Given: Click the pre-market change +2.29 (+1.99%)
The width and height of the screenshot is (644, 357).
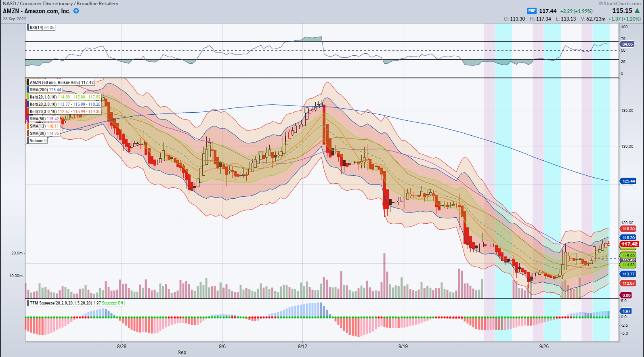Looking at the screenshot, I should [577, 11].
